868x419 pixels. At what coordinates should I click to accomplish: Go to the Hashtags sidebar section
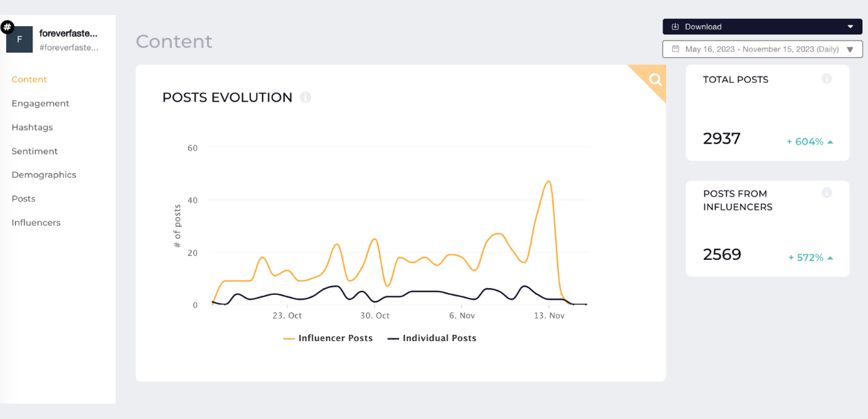click(x=32, y=127)
